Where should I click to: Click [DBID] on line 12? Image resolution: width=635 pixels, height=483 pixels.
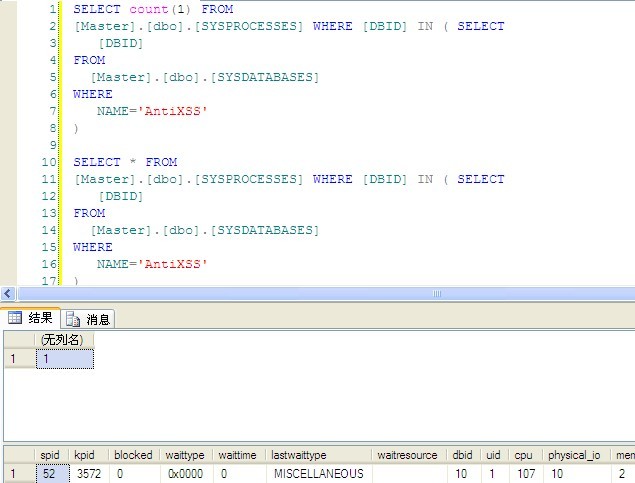point(121,196)
